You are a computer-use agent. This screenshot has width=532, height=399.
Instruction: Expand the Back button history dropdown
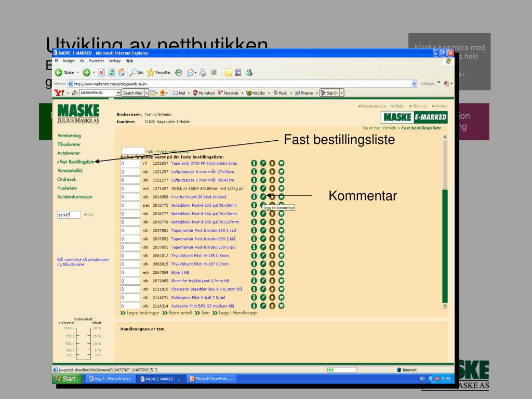point(78,73)
